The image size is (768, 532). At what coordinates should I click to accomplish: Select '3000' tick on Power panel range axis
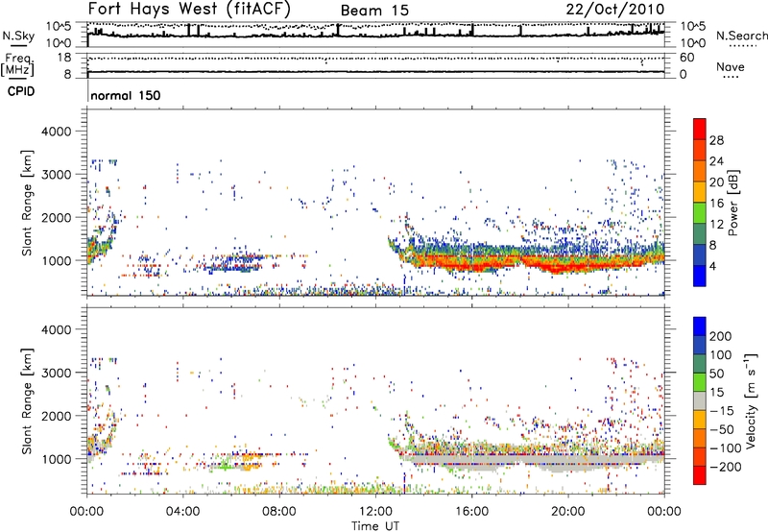pyautogui.click(x=57, y=175)
